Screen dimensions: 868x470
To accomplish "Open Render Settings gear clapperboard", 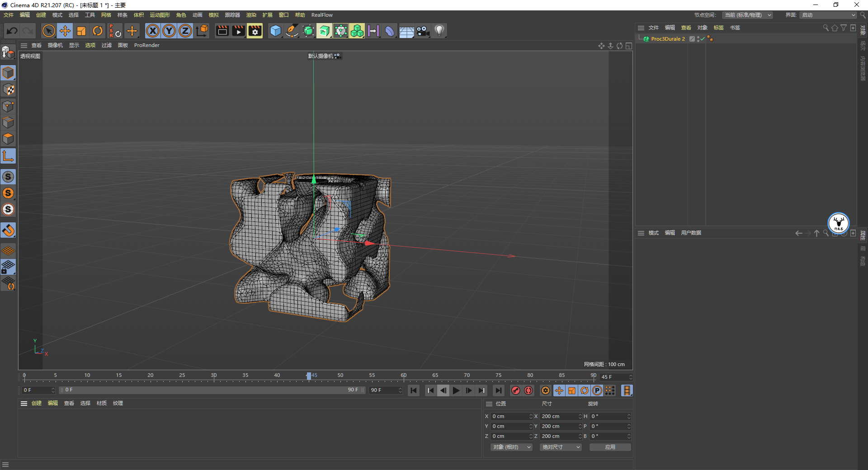I will coord(255,31).
